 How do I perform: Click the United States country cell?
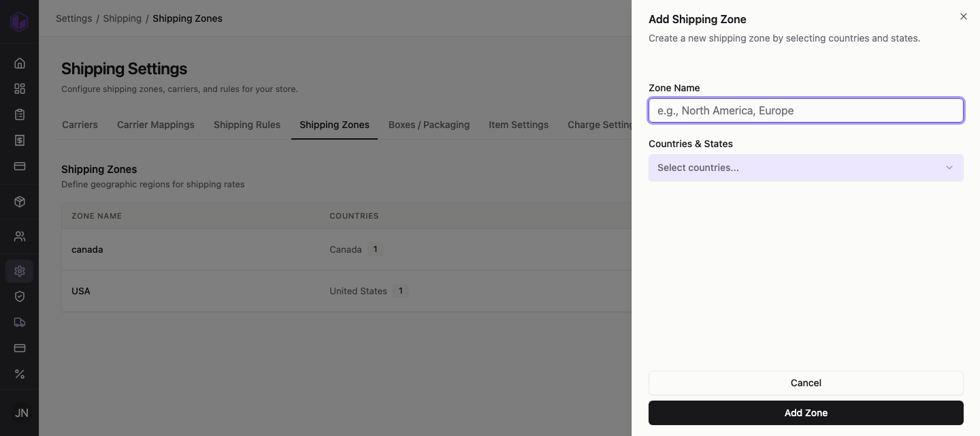[359, 291]
